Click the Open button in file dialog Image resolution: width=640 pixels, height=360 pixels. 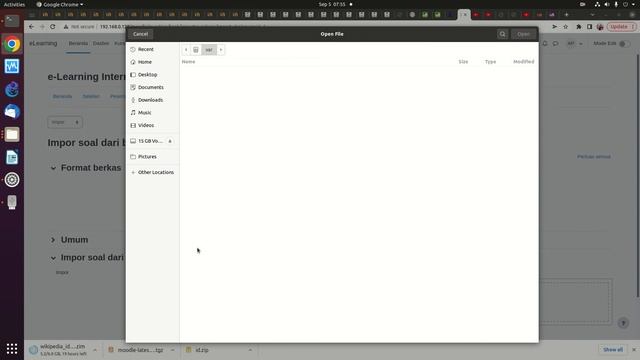tap(523, 34)
